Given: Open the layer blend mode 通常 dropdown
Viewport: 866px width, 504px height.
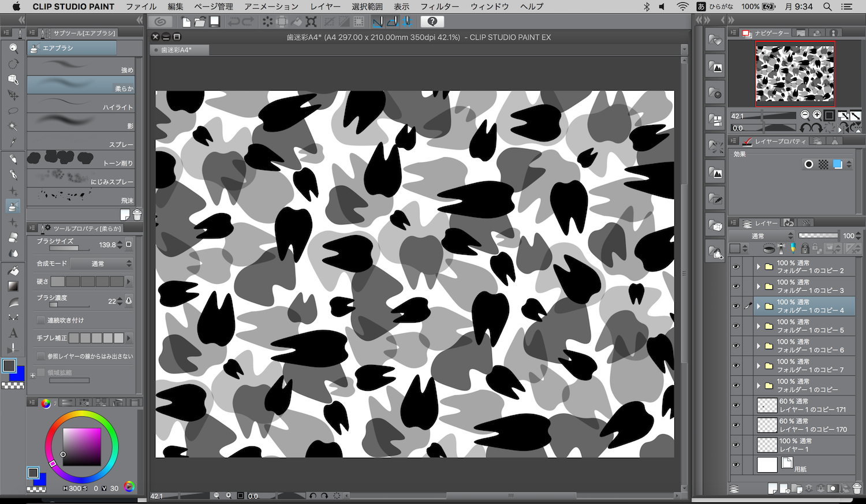Looking at the screenshot, I should (x=762, y=236).
